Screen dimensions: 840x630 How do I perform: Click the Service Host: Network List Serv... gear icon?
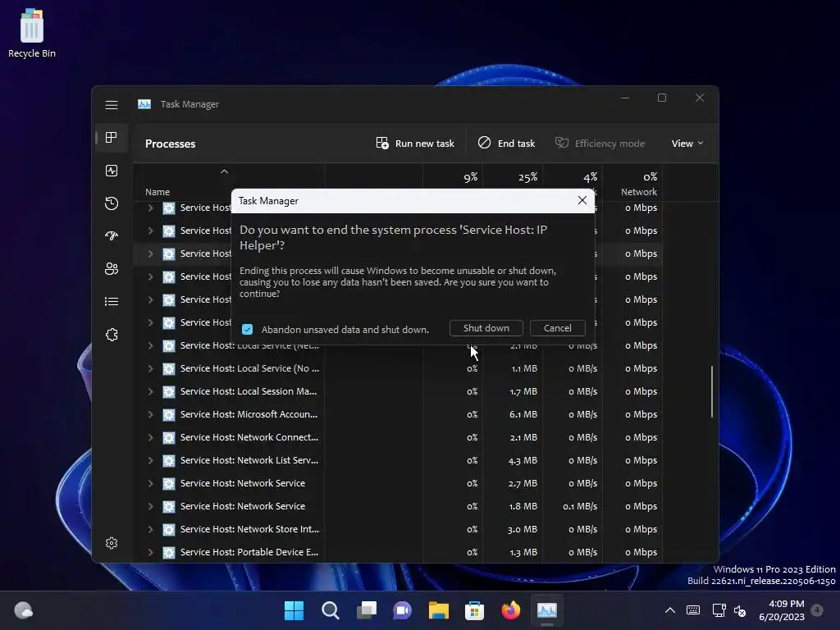[169, 461]
